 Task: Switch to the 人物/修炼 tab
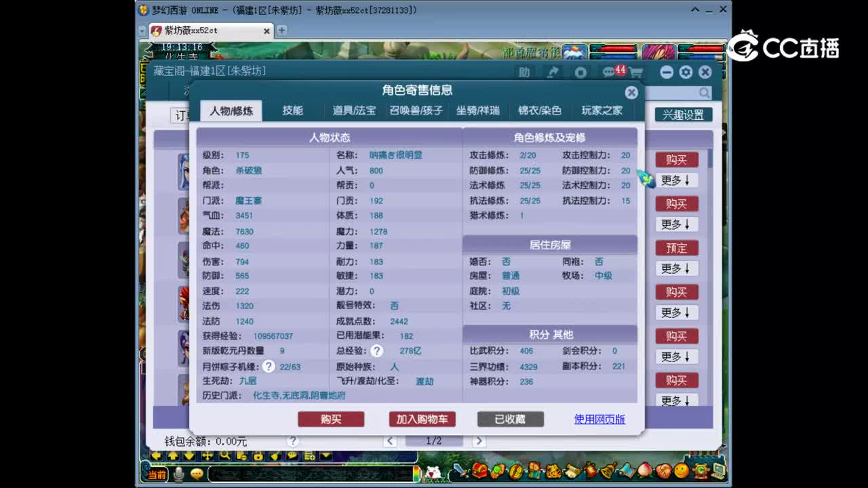click(231, 110)
